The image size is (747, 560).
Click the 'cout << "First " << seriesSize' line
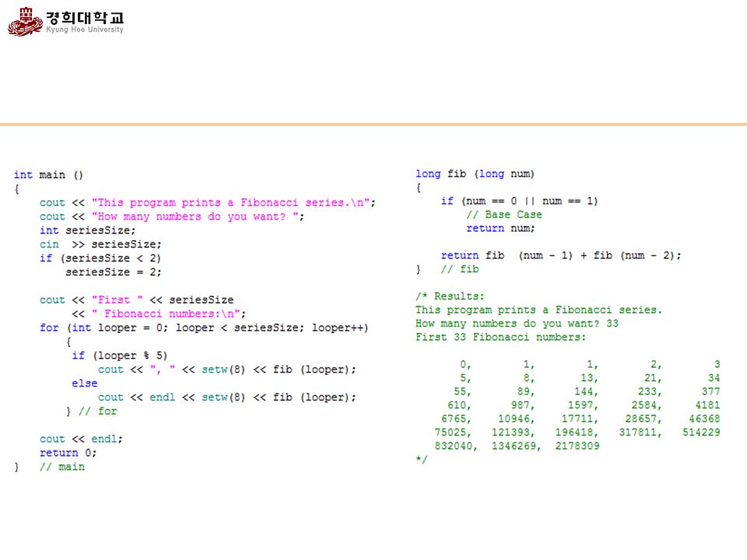[137, 299]
